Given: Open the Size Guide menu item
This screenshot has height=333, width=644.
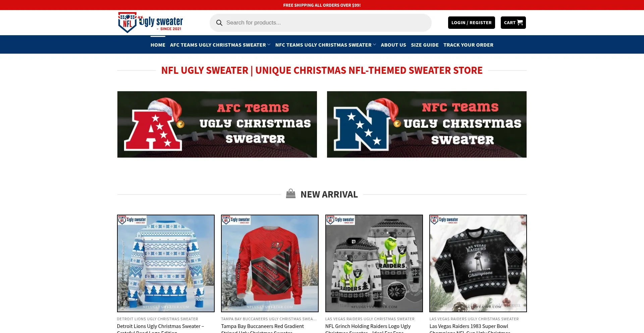Looking at the screenshot, I should click(x=425, y=45).
